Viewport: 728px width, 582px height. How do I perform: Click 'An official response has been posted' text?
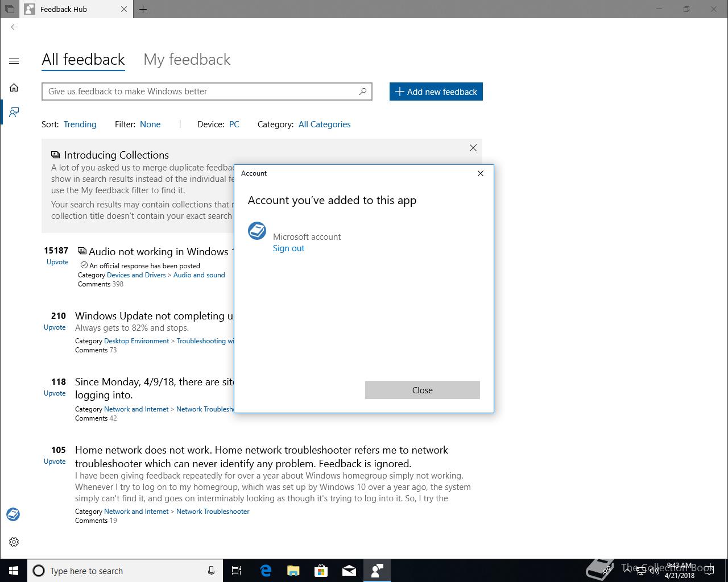click(x=144, y=266)
